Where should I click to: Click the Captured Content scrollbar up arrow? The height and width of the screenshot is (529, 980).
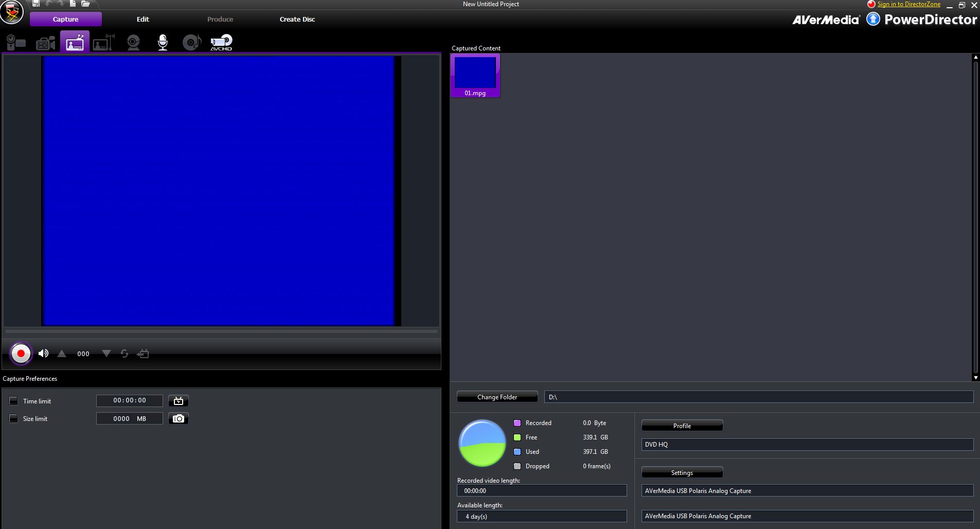[x=975, y=57]
